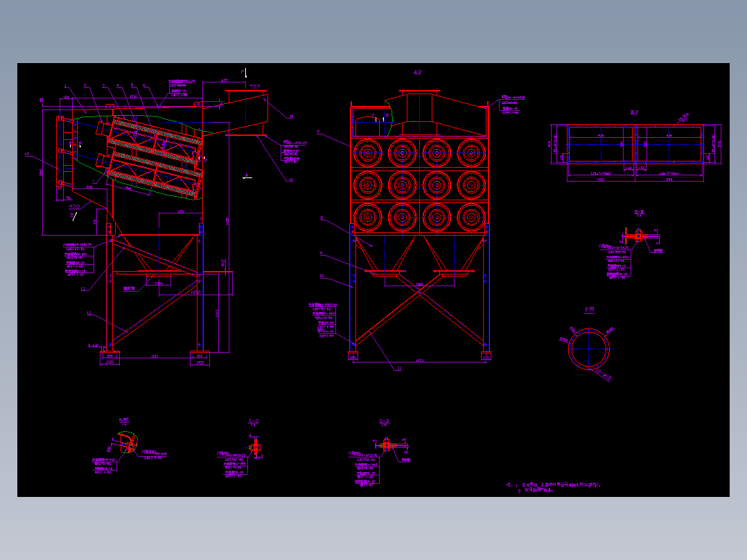Click part callout number 6 in side view
Viewport: 747px width, 560px height.
pyautogui.click(x=144, y=86)
